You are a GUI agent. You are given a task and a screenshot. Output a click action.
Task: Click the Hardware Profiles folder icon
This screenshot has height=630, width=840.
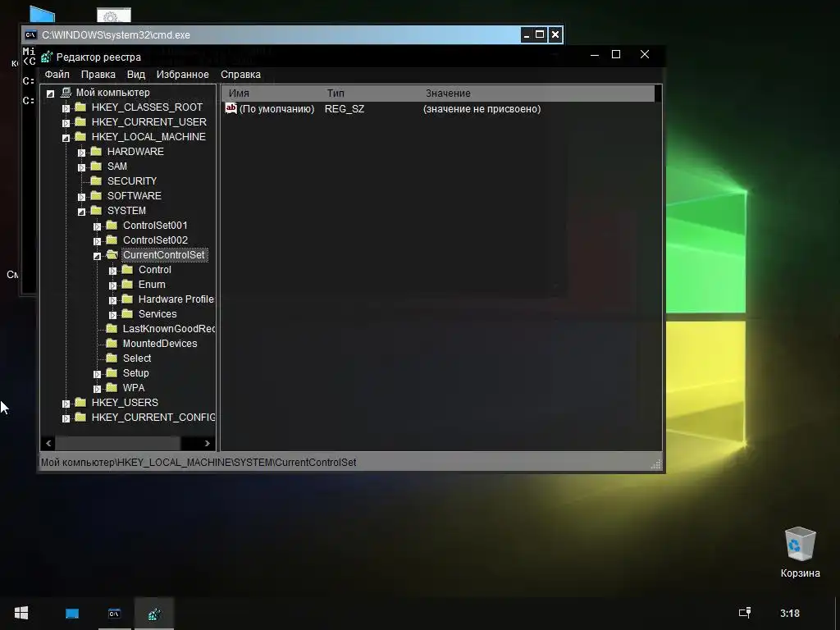click(x=127, y=299)
